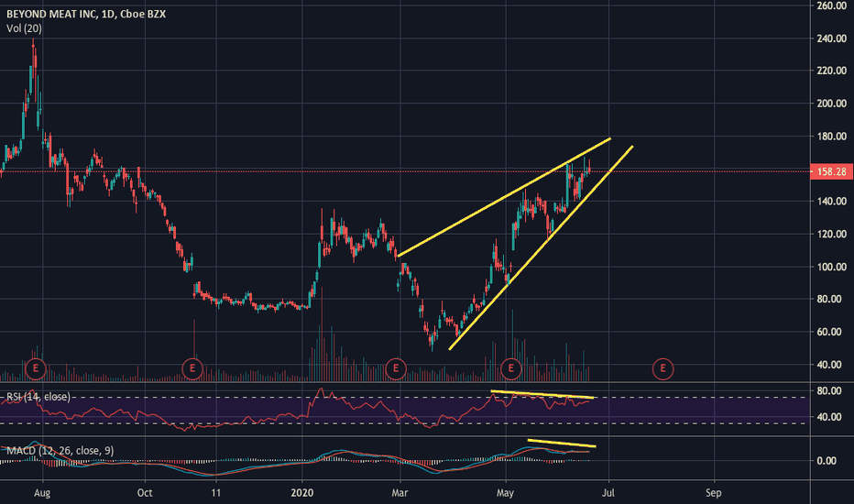Click the 240.00 price axis label
The image size is (854, 504).
point(832,38)
